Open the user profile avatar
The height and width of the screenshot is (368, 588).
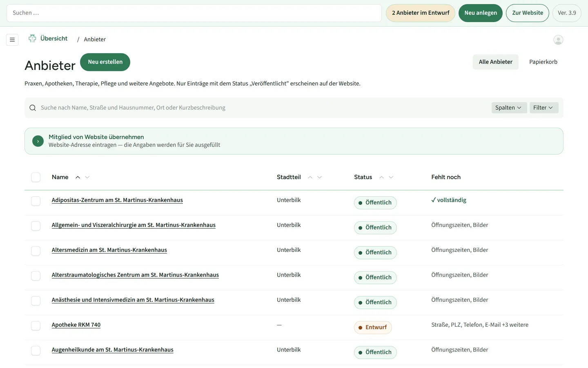pyautogui.click(x=558, y=40)
